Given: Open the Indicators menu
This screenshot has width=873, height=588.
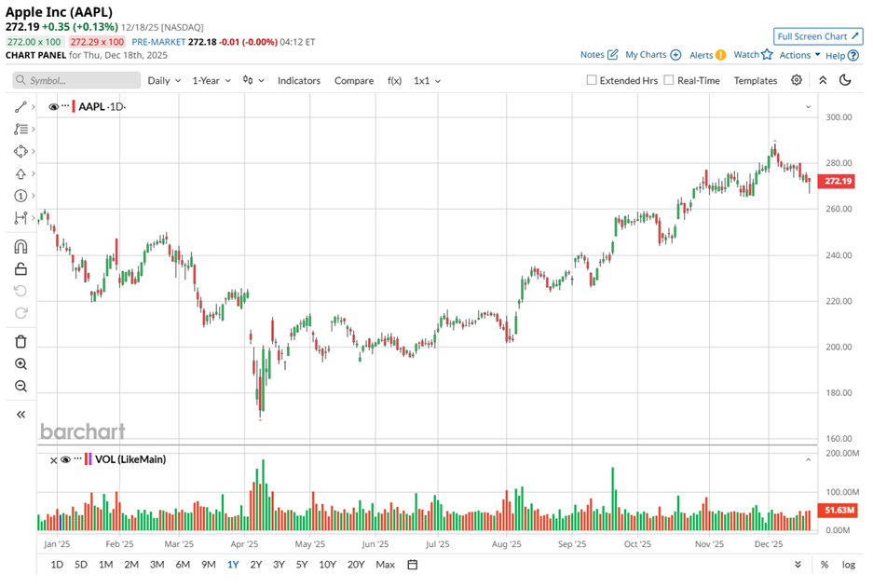Looking at the screenshot, I should coord(298,80).
